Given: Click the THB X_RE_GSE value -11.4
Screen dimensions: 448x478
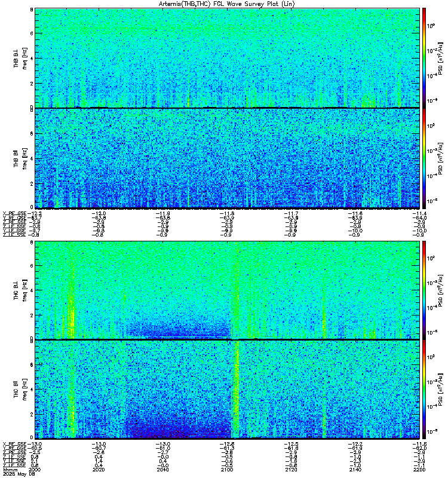Looking at the screenshot, I should (419, 213).
